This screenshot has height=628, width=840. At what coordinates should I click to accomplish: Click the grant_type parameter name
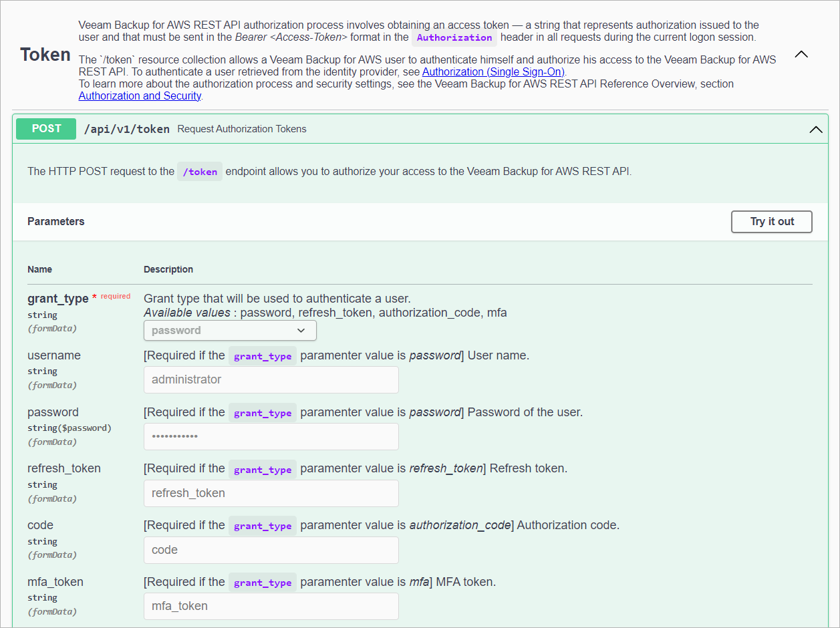coord(58,299)
